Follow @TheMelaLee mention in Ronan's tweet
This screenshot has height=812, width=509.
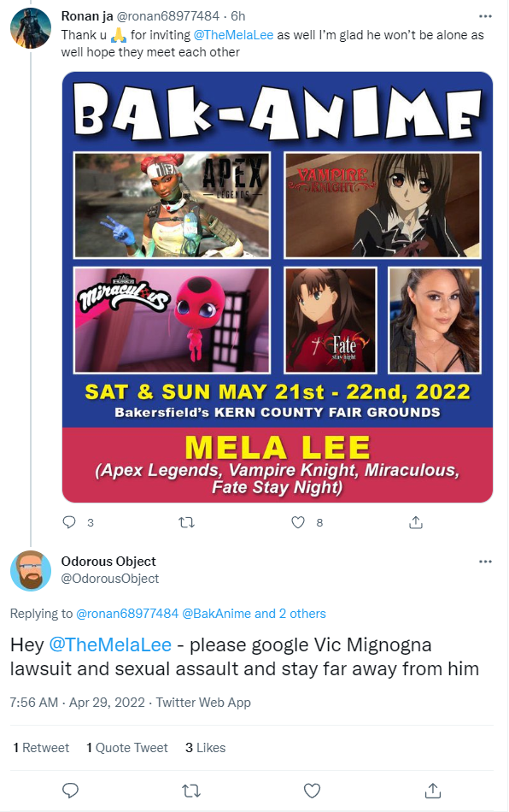[x=233, y=35]
